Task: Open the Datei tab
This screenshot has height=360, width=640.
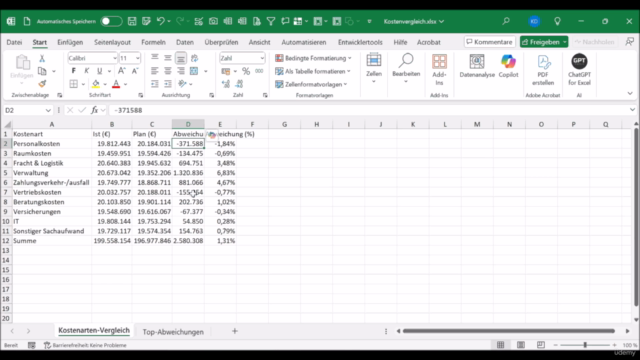Action: [x=14, y=42]
